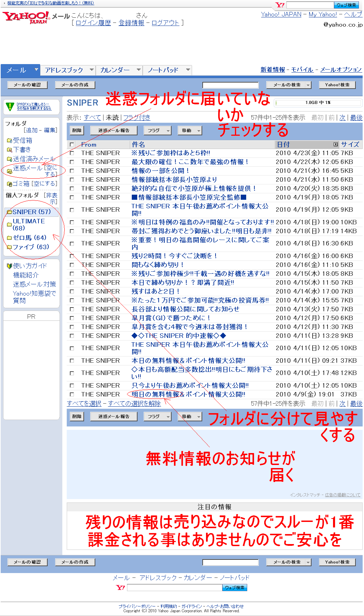The width and height of the screenshot is (364, 616).
Task: Open the 下書き drafts folder icon
Action: tap(10, 150)
